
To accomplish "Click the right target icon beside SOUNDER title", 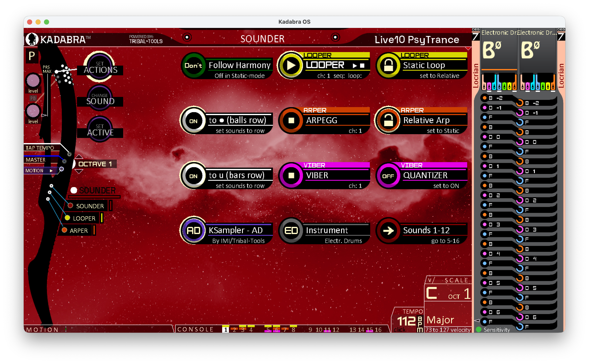I will click(335, 37).
